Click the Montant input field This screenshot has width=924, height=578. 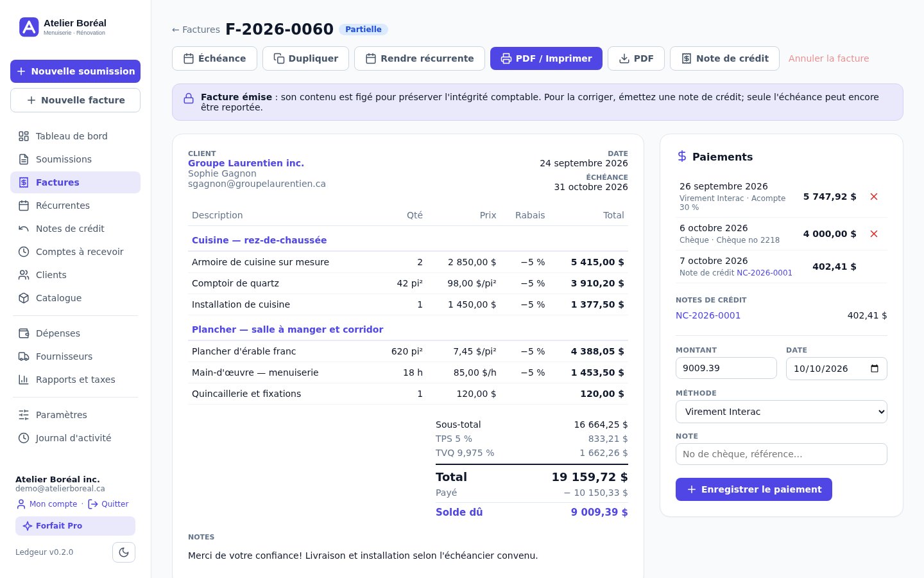coord(726,369)
